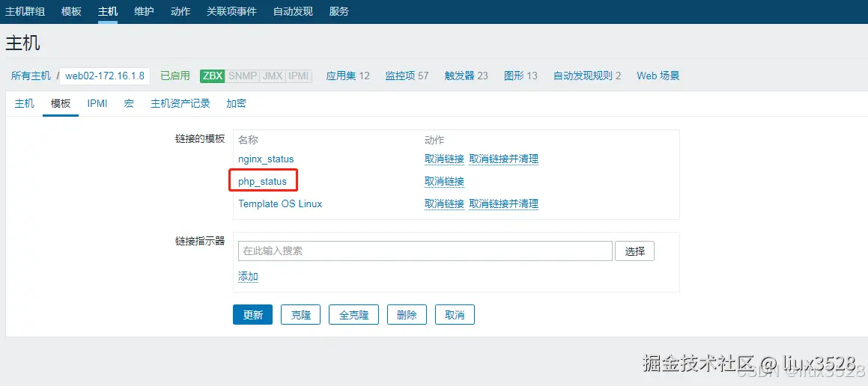
Task: Click the IPMI availability badge
Action: pos(298,76)
